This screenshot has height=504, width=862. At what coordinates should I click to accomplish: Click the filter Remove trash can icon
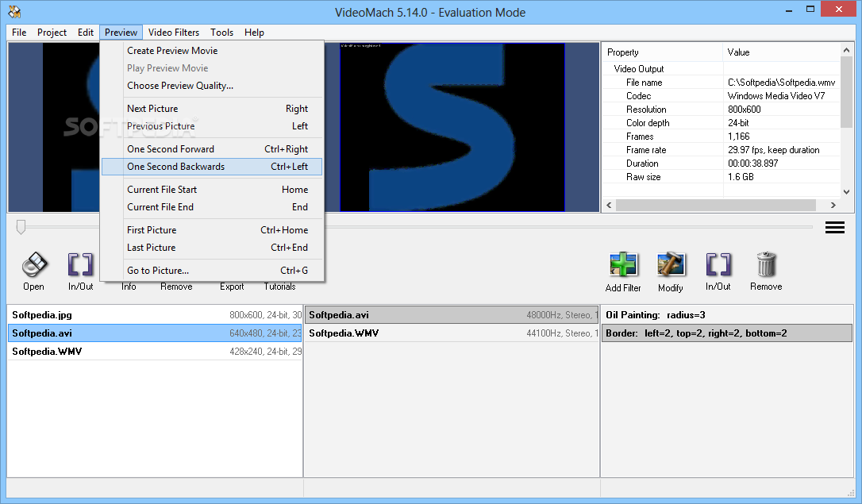point(766,265)
